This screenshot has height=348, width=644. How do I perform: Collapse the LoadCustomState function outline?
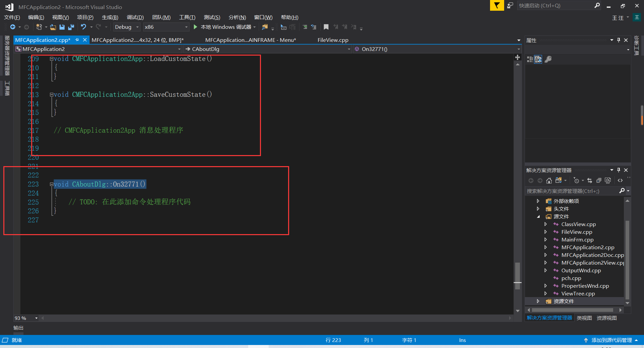click(x=52, y=59)
